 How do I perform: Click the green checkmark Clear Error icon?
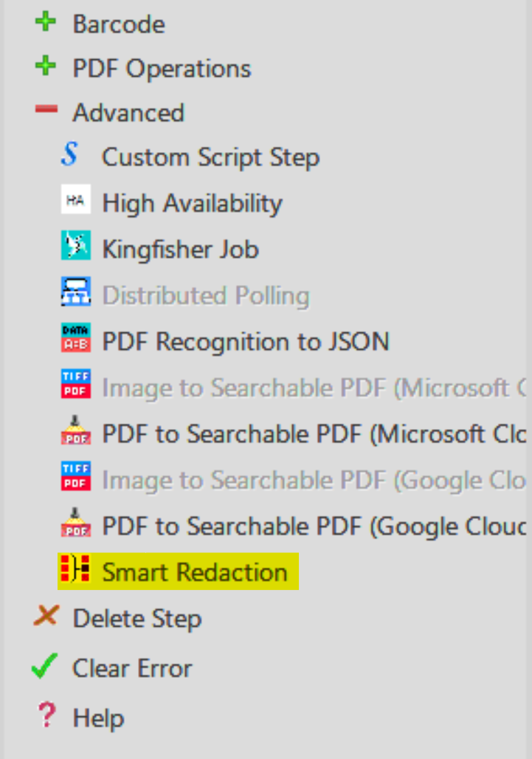point(44,665)
